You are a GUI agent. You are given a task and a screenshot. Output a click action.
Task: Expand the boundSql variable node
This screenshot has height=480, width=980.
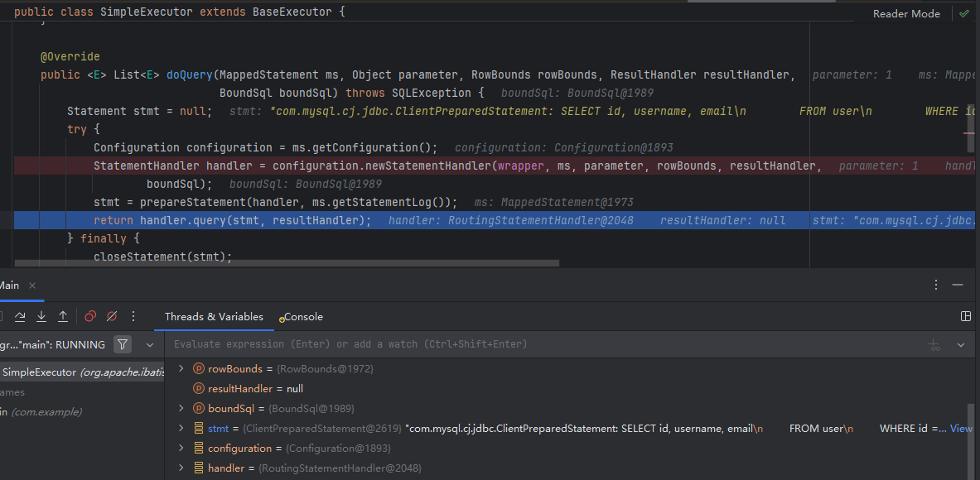pyautogui.click(x=181, y=408)
